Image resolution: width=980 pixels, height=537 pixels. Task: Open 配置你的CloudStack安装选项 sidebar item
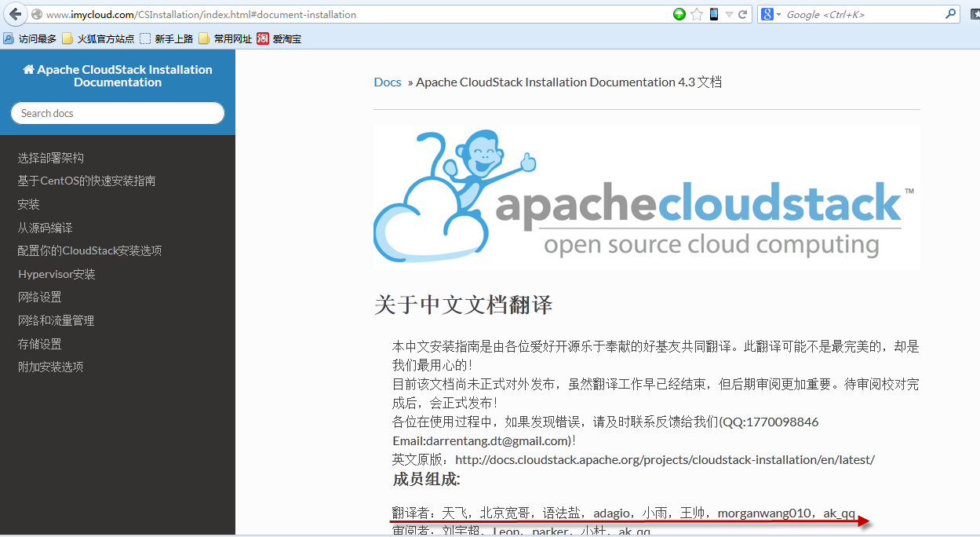tap(90, 250)
